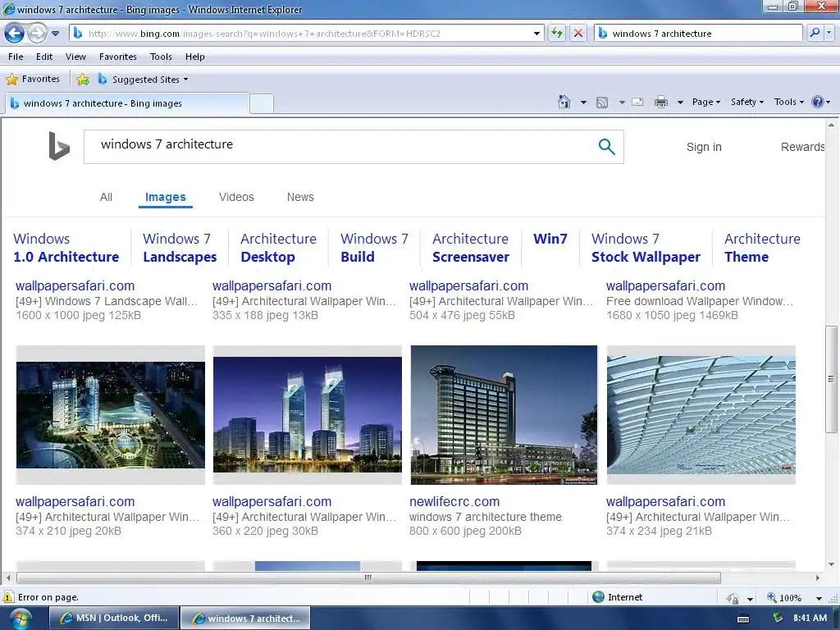Open the File menu
Image resolution: width=840 pixels, height=630 pixels.
tap(16, 57)
